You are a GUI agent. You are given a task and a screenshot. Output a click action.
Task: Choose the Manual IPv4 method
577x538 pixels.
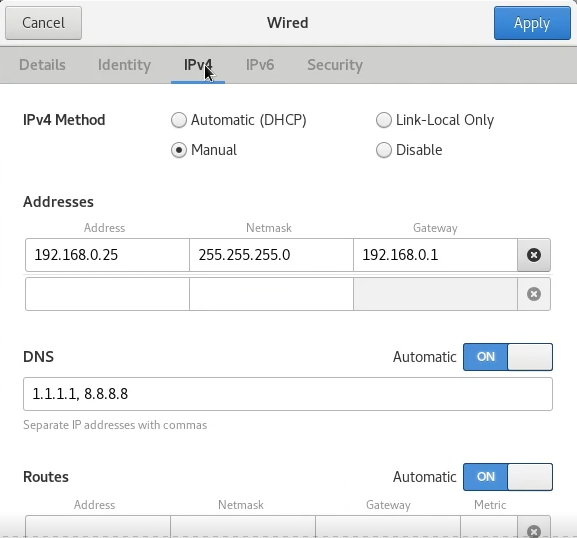coord(204,150)
